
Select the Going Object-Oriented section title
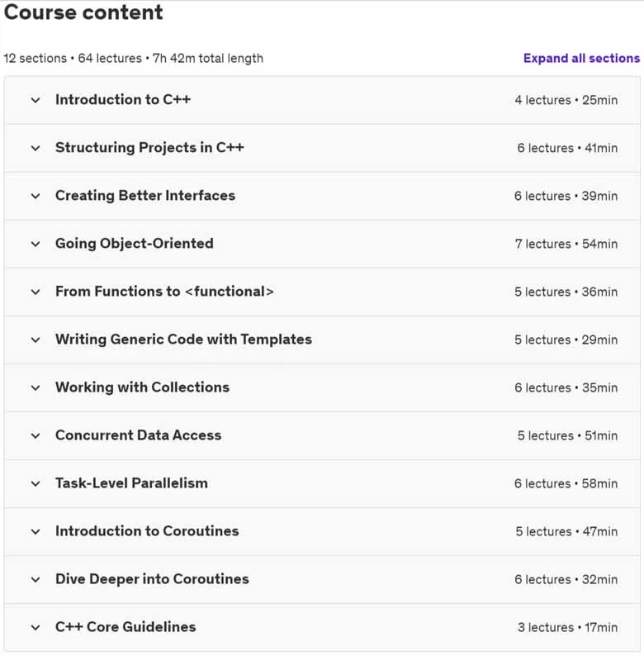click(135, 244)
